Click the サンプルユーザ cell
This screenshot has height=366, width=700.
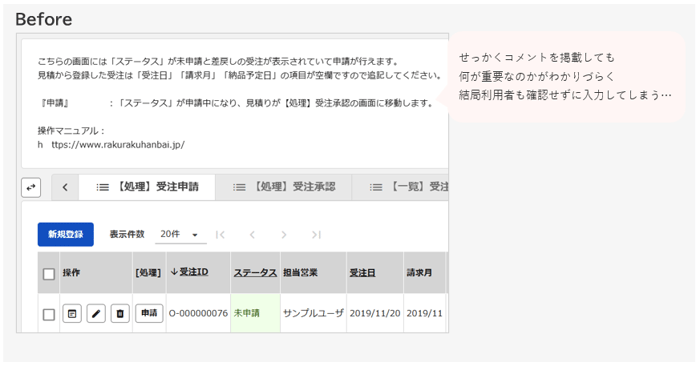(313, 313)
